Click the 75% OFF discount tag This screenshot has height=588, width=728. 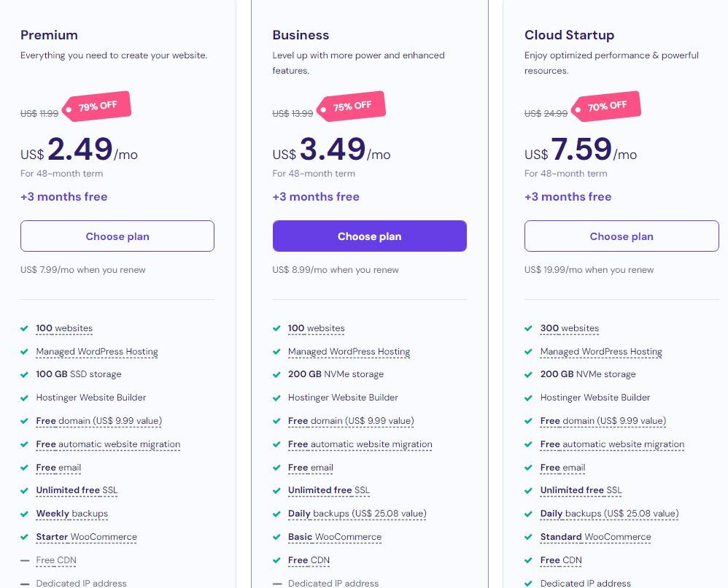pyautogui.click(x=352, y=107)
